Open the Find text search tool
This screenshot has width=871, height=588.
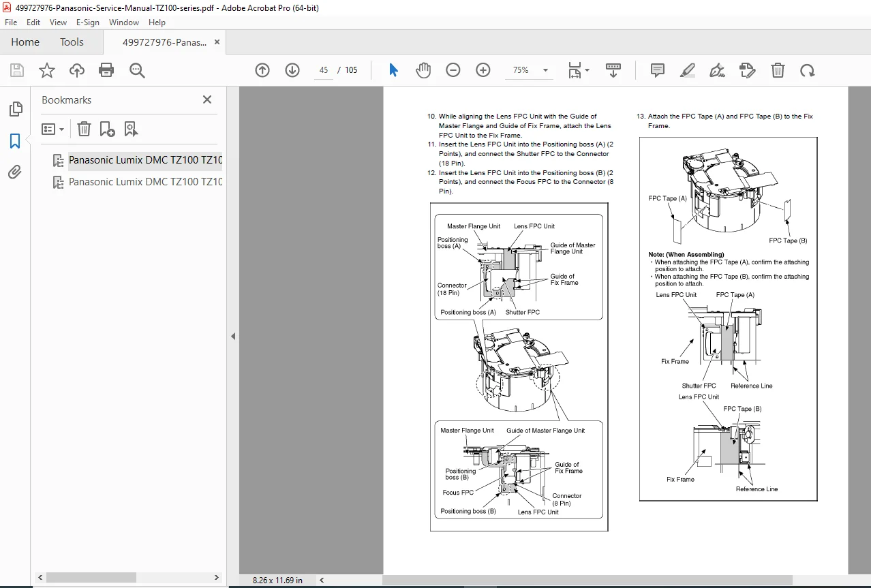pyautogui.click(x=137, y=70)
